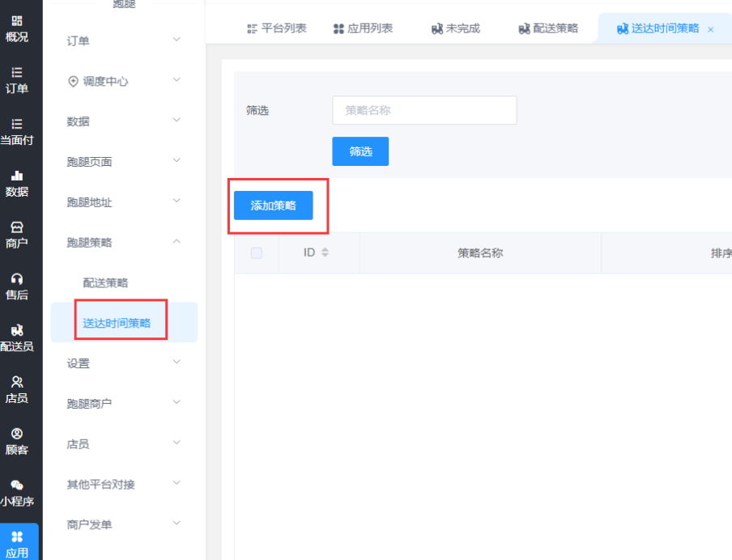Open 送达时间策略 in the side menu
732x560 pixels.
coord(124,322)
